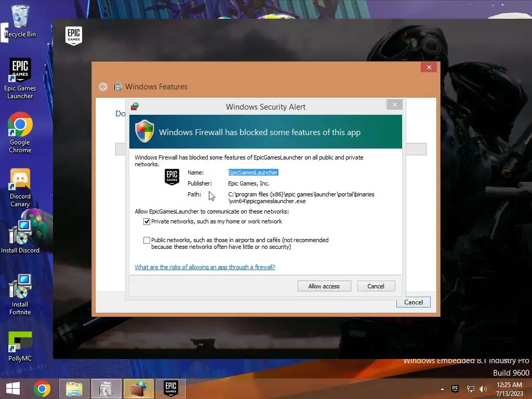Click the epicgameslauncher.exe path text
The width and height of the screenshot is (532, 399).
click(x=301, y=197)
